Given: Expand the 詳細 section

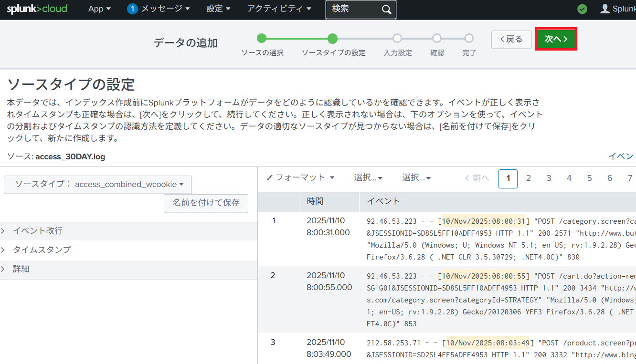Looking at the screenshot, I should [21, 269].
